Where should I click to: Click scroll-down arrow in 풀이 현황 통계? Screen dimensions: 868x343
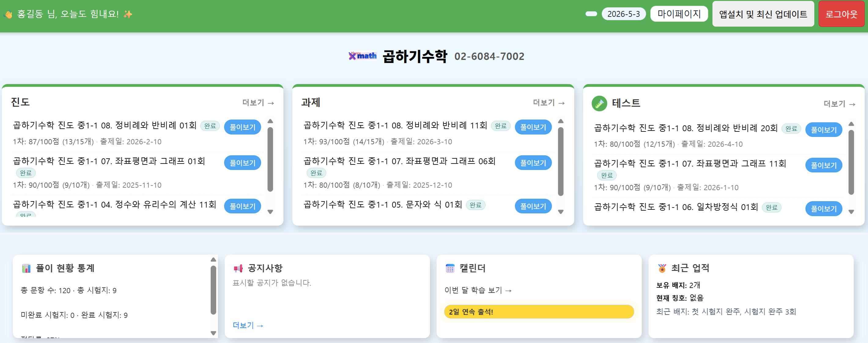point(213,333)
